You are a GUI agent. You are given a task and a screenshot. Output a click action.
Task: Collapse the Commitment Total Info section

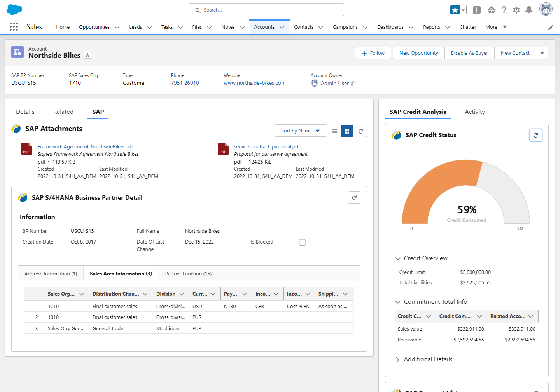(x=398, y=302)
